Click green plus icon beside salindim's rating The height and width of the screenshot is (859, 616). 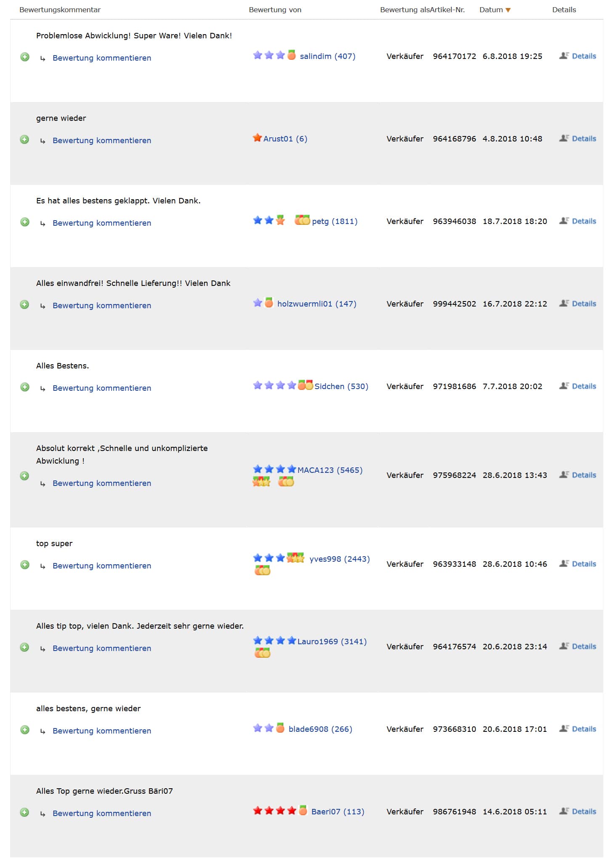pyautogui.click(x=25, y=57)
